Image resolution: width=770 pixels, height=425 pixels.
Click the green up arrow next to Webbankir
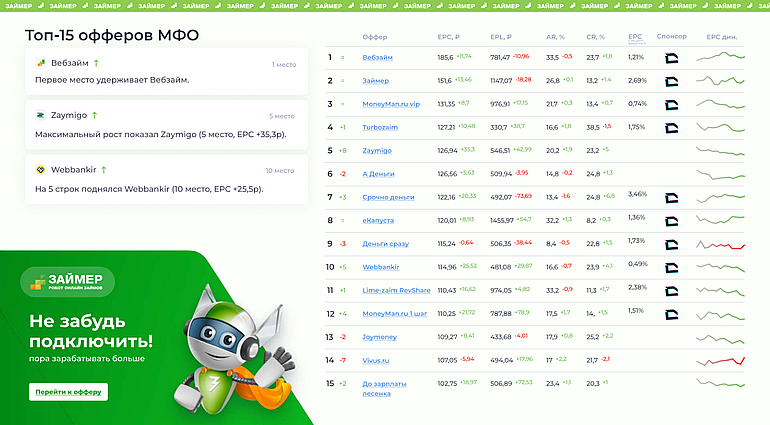tap(104, 170)
